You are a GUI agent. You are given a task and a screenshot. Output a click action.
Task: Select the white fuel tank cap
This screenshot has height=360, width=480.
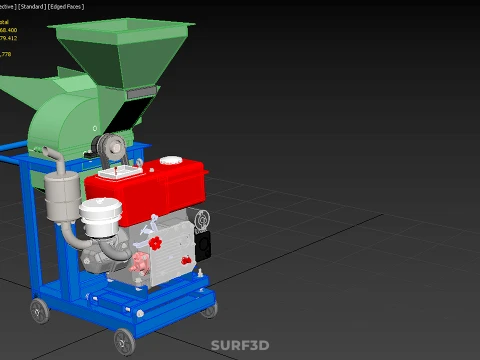171,161
